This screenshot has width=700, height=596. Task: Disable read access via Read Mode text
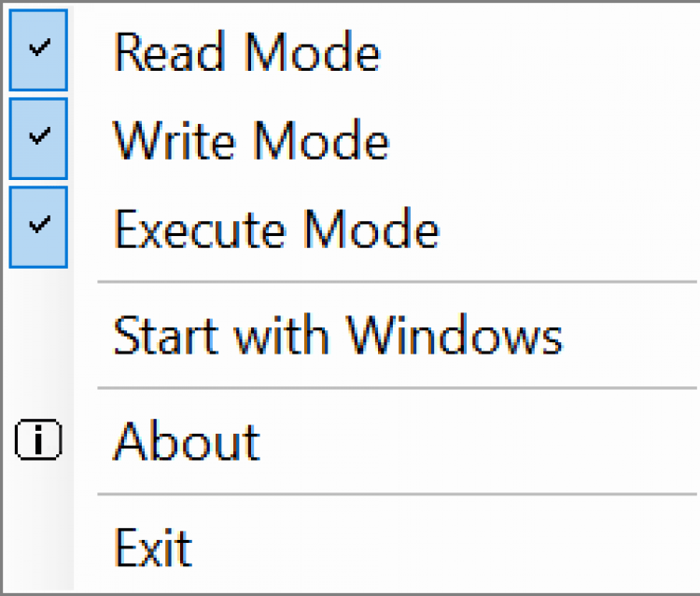tap(246, 52)
